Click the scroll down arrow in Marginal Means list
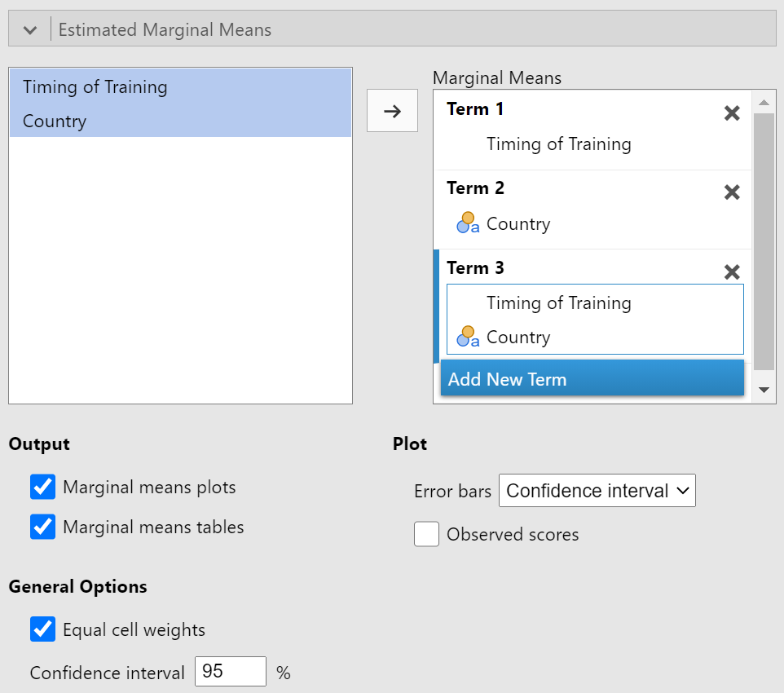Viewport: 784px width, 693px height. [764, 390]
